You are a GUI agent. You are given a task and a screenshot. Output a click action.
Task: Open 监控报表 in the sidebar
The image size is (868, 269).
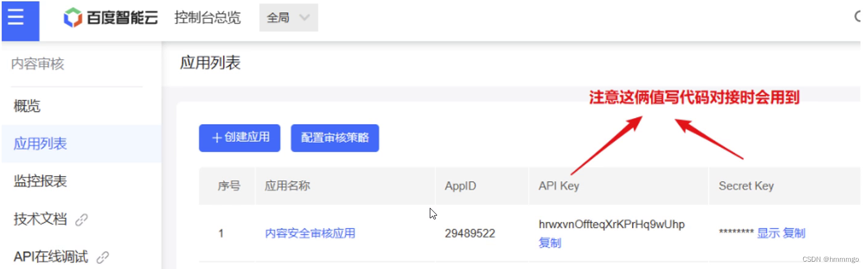[x=40, y=182]
